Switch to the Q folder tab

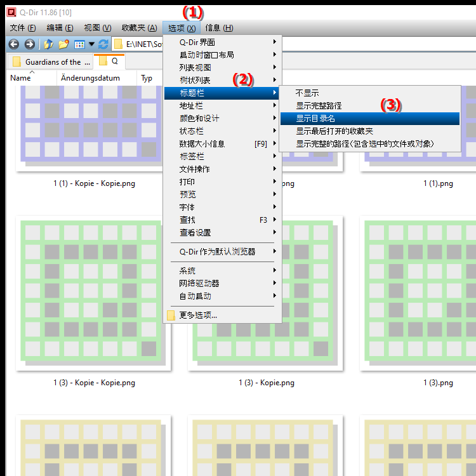click(109, 61)
